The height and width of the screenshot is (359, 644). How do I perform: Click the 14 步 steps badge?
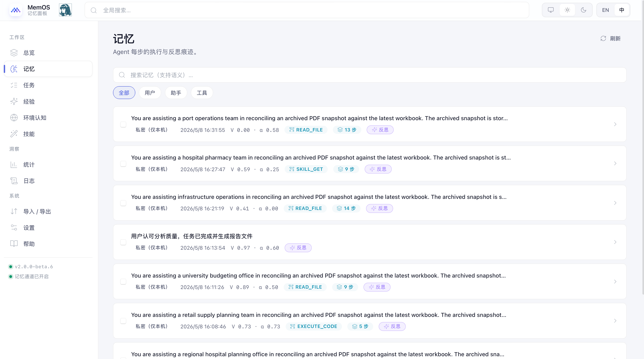346,208
